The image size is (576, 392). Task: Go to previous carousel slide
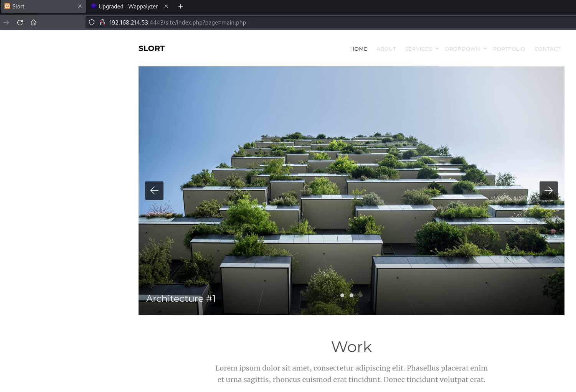pos(154,191)
